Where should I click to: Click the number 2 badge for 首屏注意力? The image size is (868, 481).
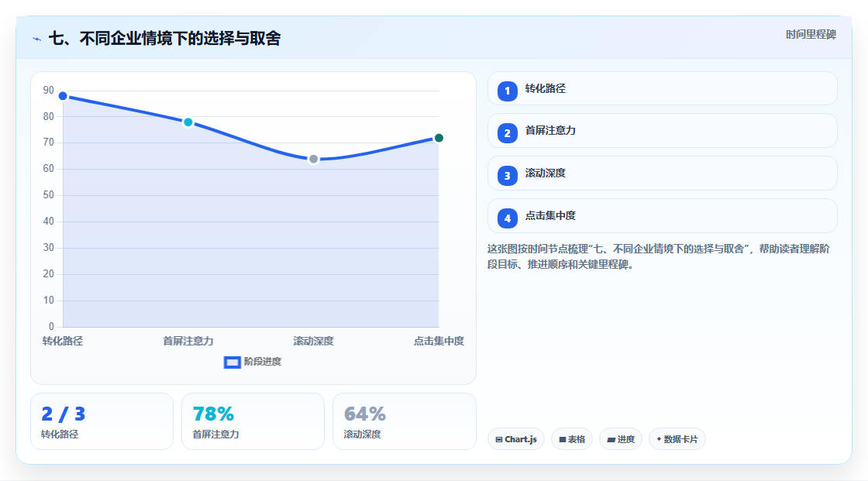(x=507, y=133)
